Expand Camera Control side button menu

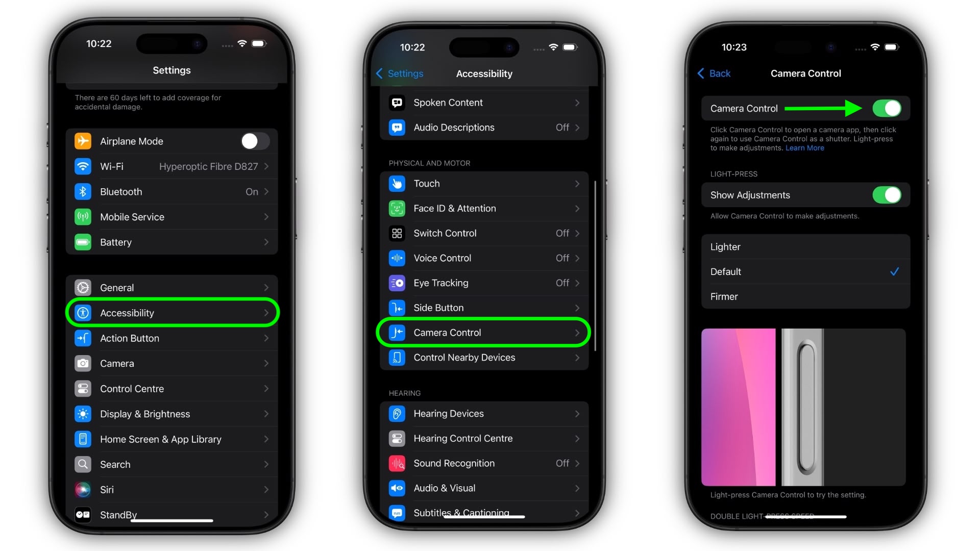tap(483, 332)
